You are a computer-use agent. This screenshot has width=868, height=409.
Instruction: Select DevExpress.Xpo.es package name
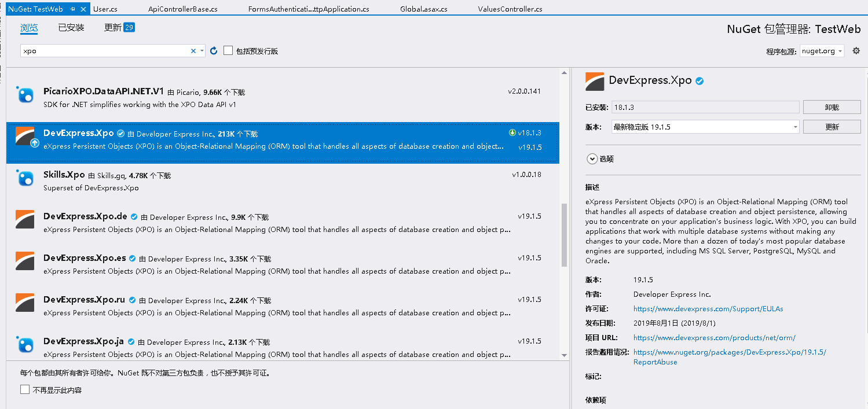pyautogui.click(x=85, y=258)
